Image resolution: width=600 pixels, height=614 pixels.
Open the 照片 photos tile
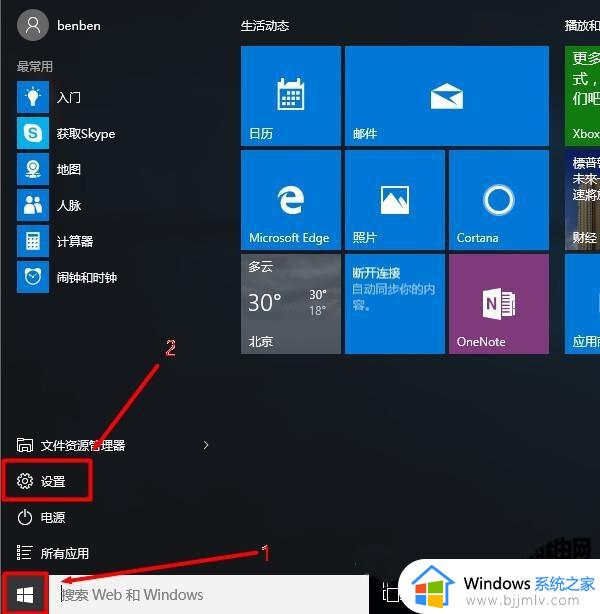point(395,200)
